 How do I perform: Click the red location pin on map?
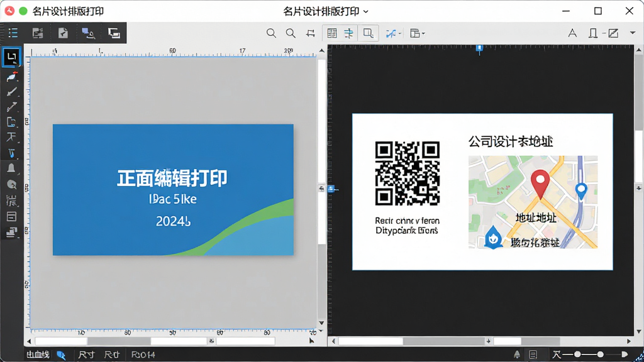[540, 184]
